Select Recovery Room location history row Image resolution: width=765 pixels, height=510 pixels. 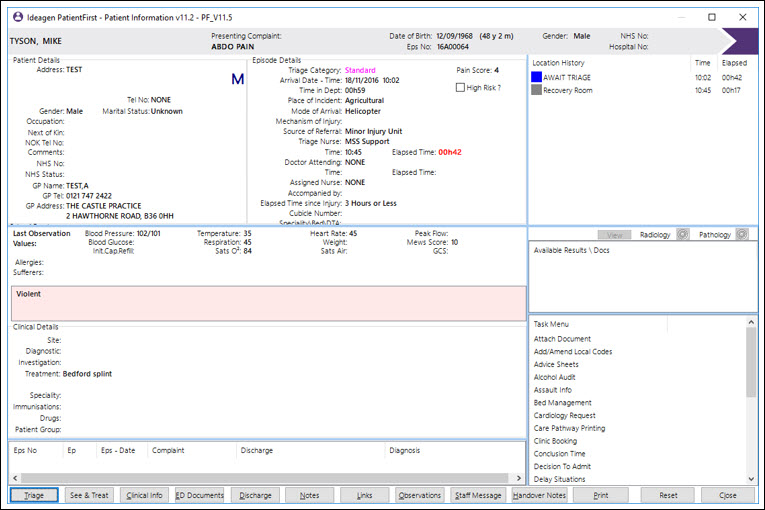click(x=643, y=90)
